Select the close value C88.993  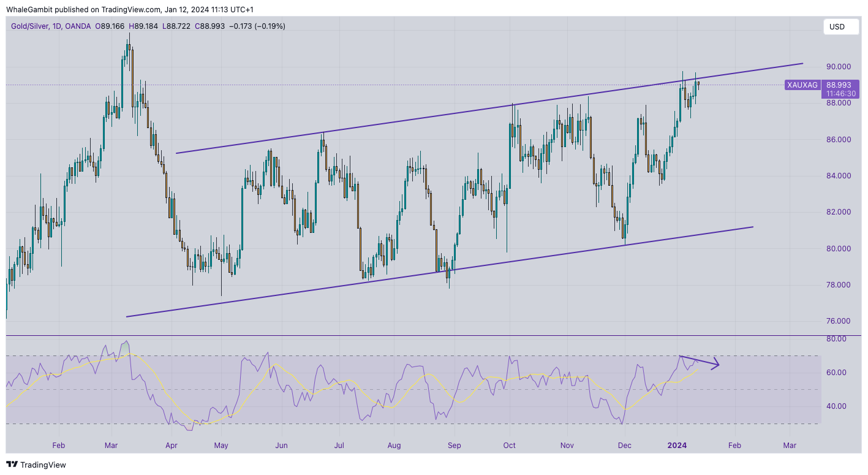(209, 26)
